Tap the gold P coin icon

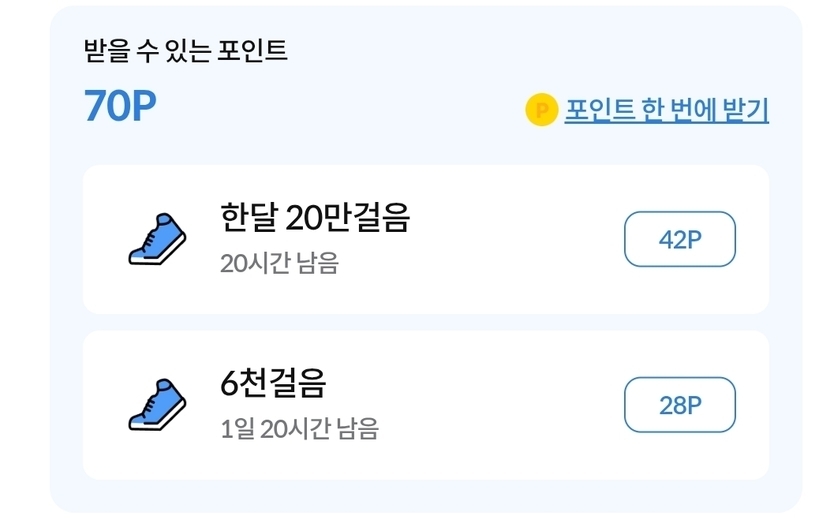coord(541,110)
